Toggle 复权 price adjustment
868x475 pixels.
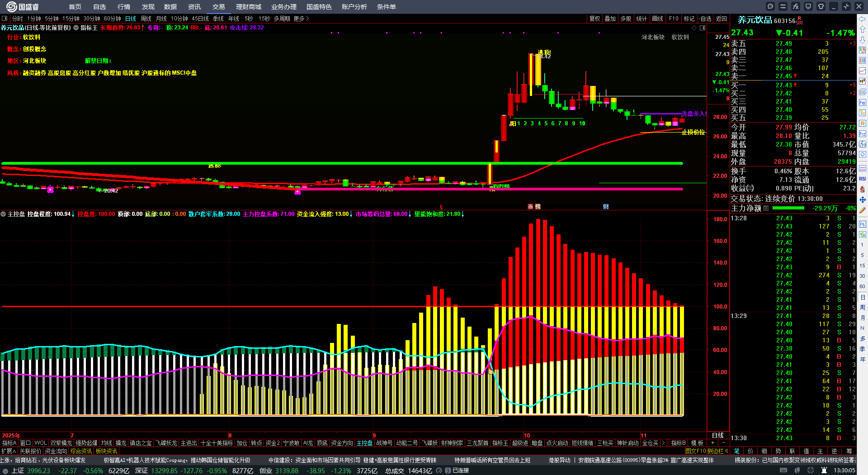click(x=594, y=19)
